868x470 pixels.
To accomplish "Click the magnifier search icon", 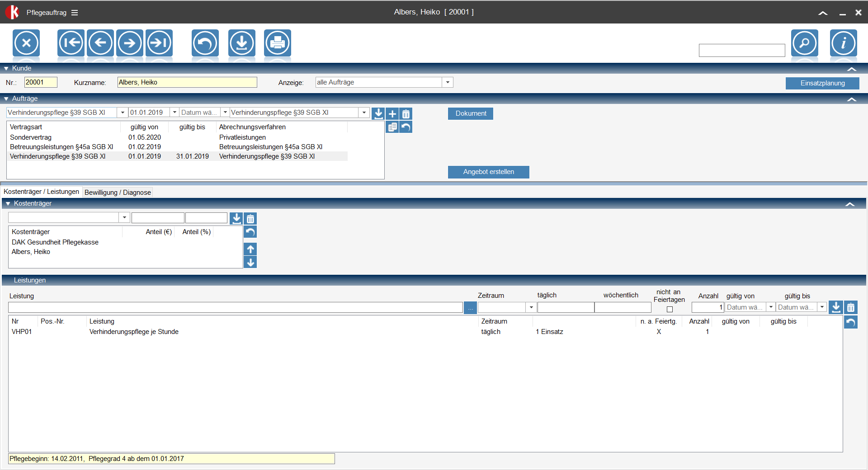I will tap(805, 43).
